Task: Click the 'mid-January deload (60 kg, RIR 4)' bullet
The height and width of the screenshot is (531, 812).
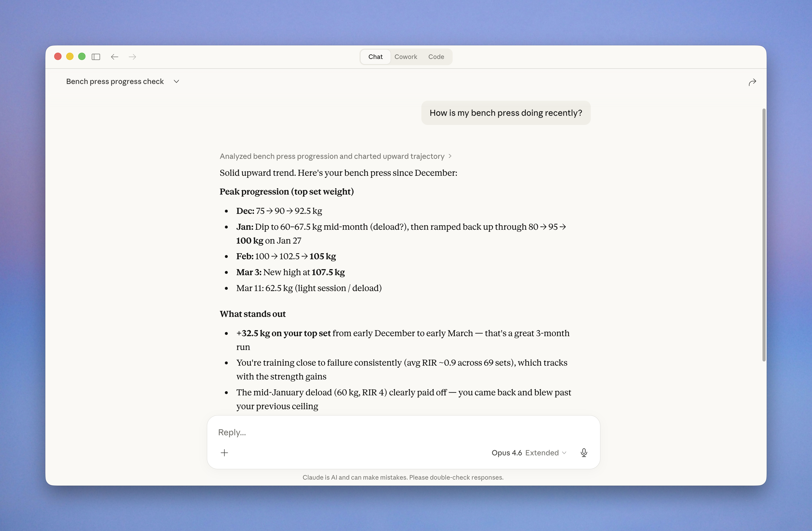Action: [x=404, y=399]
